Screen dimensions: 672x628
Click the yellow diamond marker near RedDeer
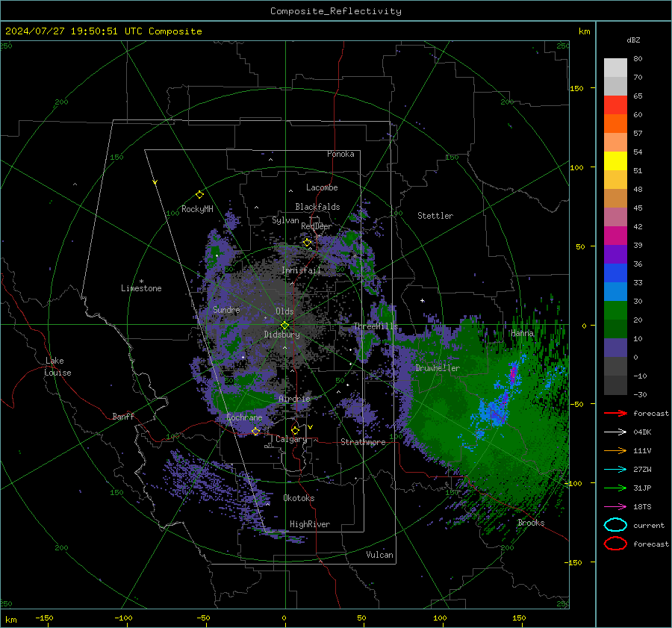pos(307,243)
